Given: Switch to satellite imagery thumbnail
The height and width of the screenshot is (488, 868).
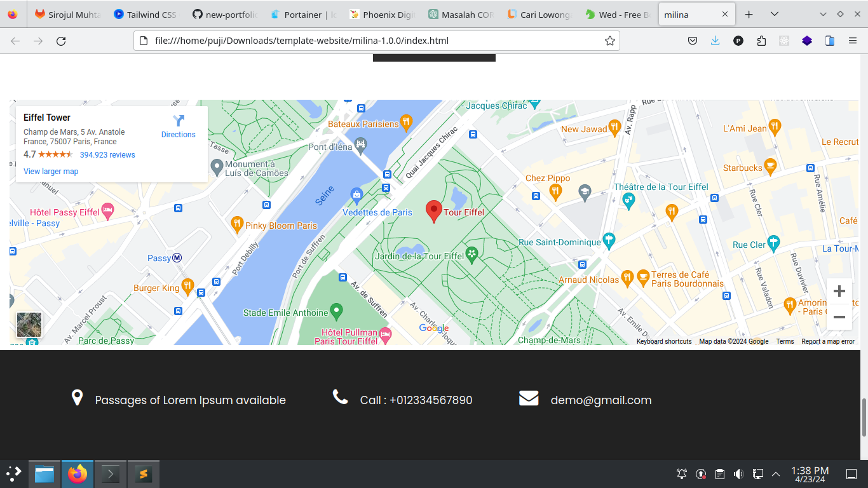Looking at the screenshot, I should pyautogui.click(x=29, y=324).
